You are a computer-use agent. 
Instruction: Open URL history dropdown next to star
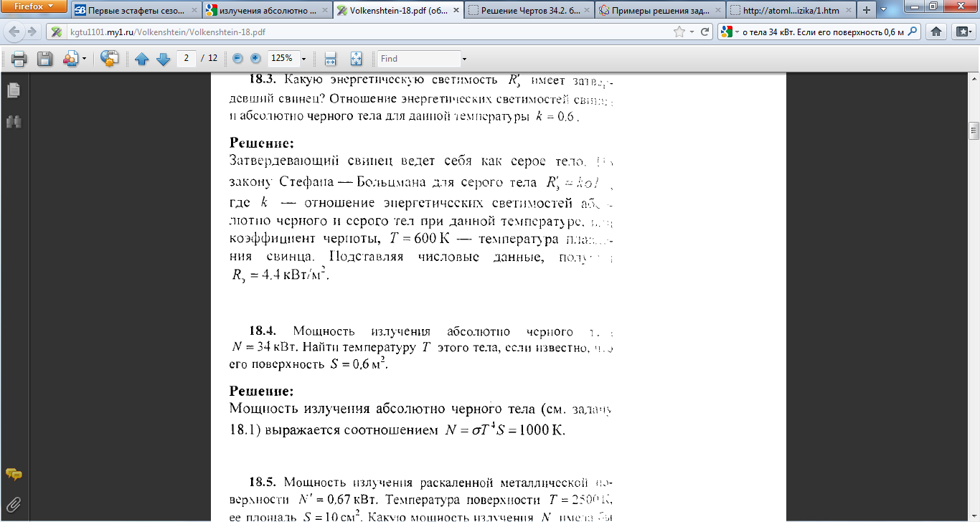692,32
